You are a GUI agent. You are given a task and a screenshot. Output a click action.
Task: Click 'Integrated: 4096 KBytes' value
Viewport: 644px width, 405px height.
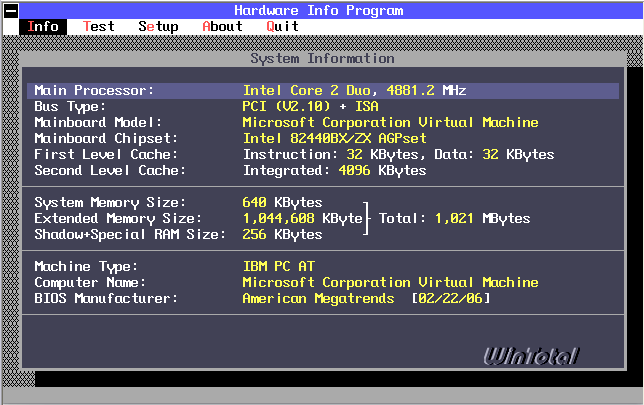[334, 170]
